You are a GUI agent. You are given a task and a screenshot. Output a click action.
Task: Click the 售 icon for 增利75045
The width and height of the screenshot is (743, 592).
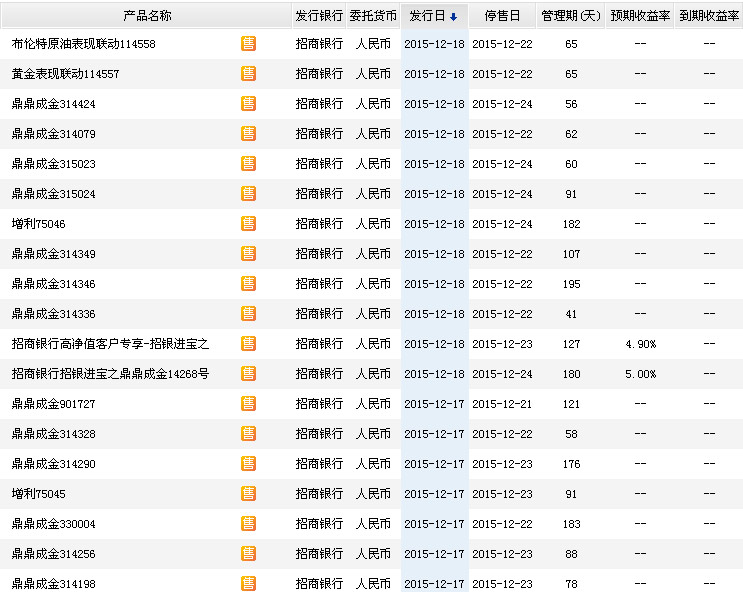248,493
